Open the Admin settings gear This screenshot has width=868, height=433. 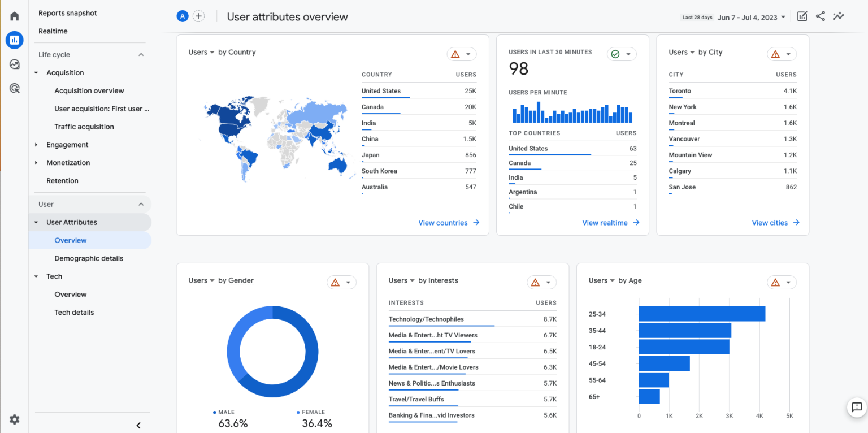click(14, 419)
